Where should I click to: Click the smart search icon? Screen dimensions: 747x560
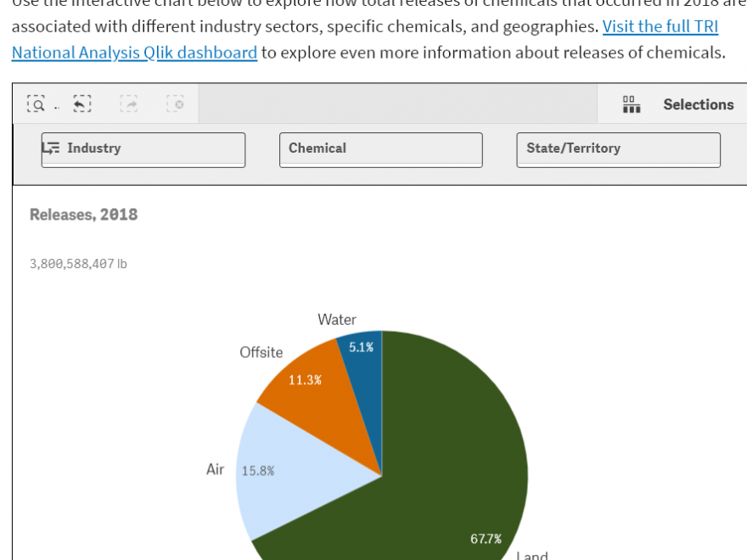coord(37,104)
